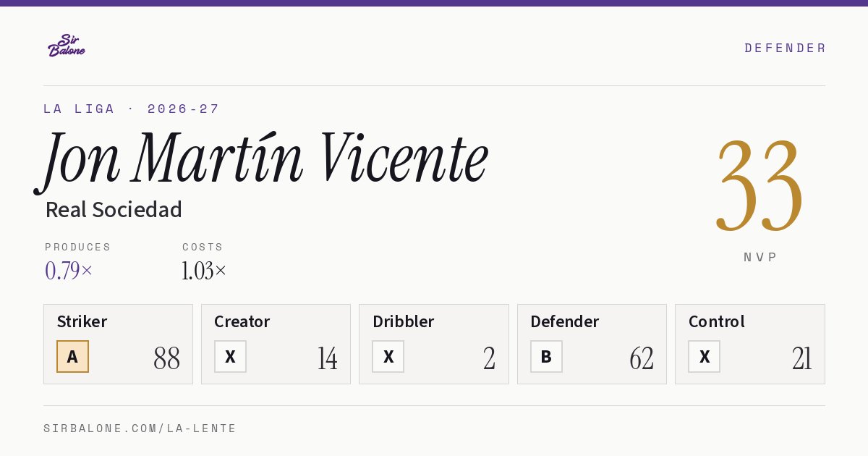
Task: Click the NVP label under the score
Action: (760, 257)
